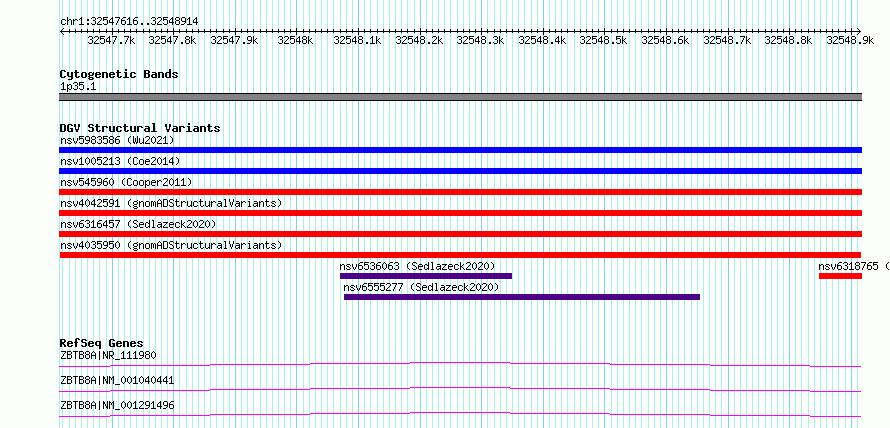Click the 32548.2k ruler tick label

pyautogui.click(x=419, y=40)
